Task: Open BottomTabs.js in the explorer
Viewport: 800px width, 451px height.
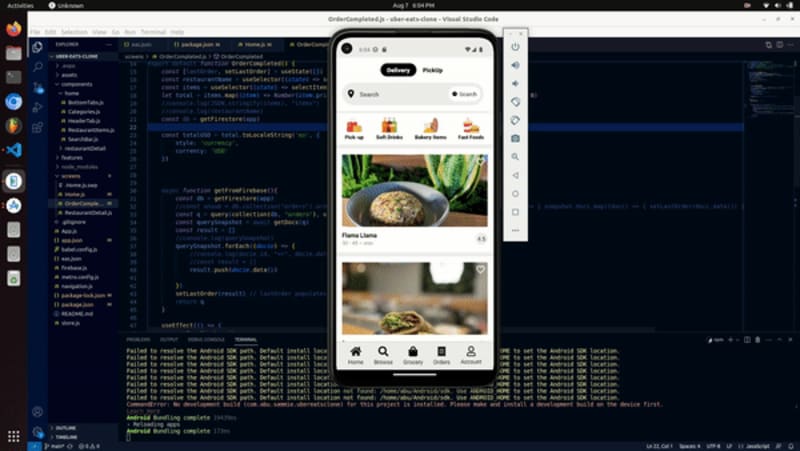Action: [x=85, y=103]
